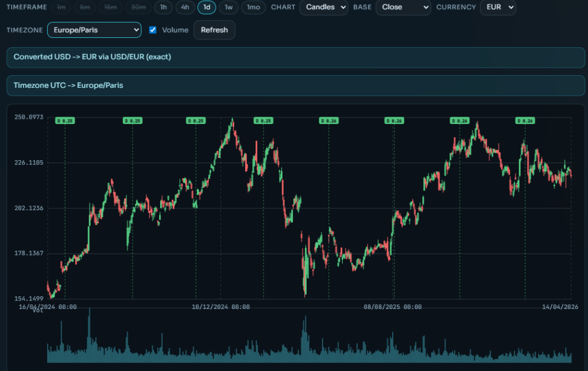The image size is (588, 371).
Task: Open the Chart type dropdown showing Candles
Action: [323, 7]
